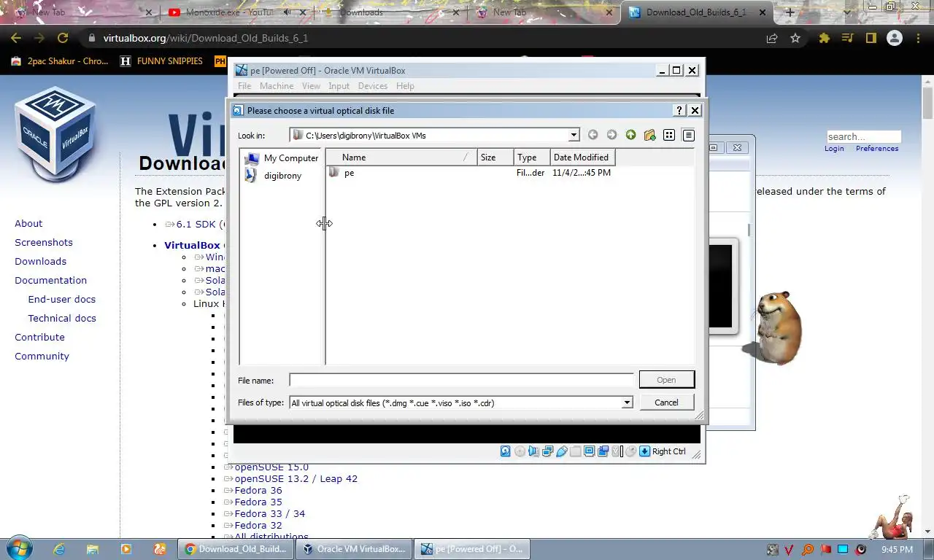The image size is (934, 560).
Task: Mute the Monoxide.exe tab audio icon
Action: pyautogui.click(x=287, y=12)
